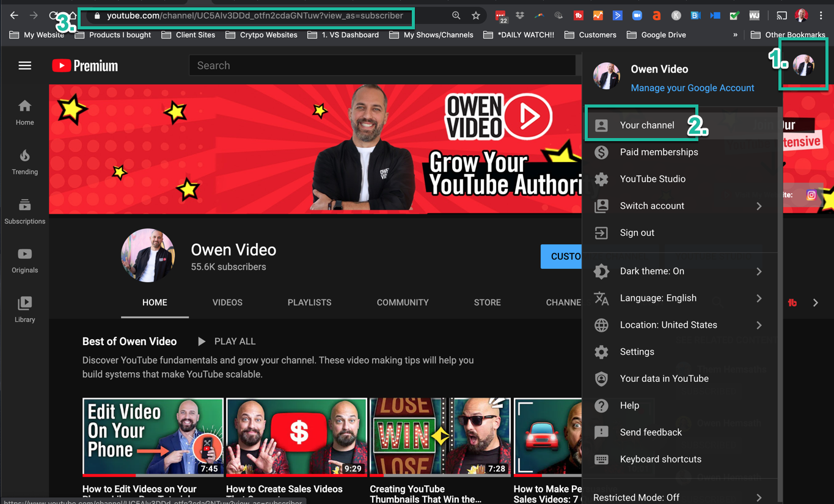Click the orange letter 'a' extension icon
Screen dimensions: 834x504
click(x=656, y=16)
